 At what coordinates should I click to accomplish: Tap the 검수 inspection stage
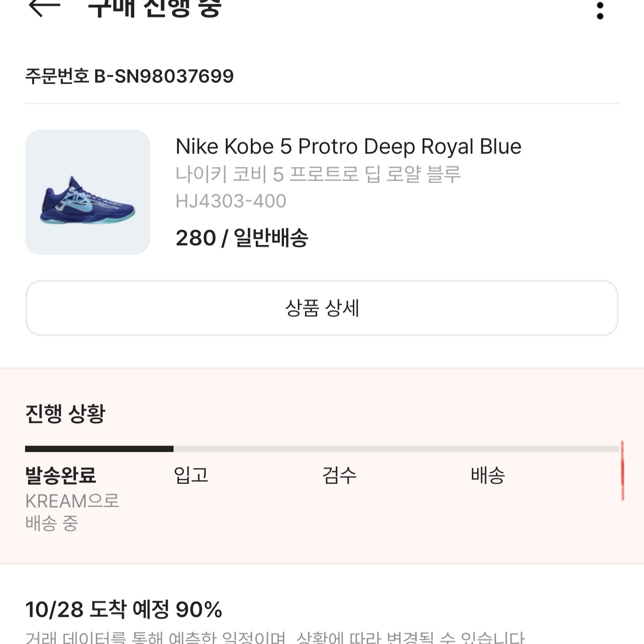pyautogui.click(x=339, y=476)
